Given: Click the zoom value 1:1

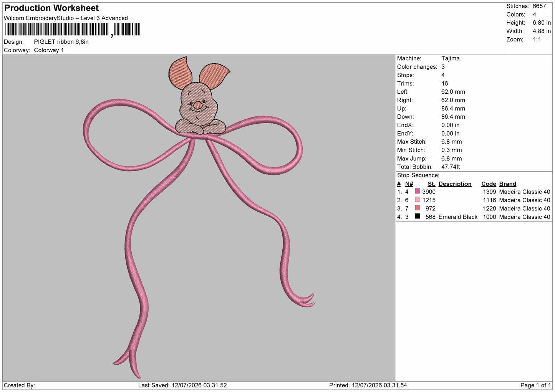Looking at the screenshot, I should 537,40.
